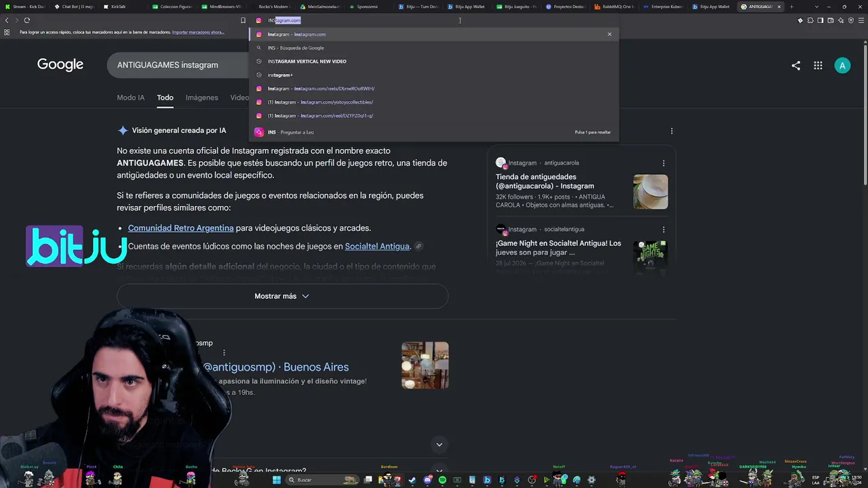Pick 'INSTAGRAM VERTICAL NEW VIDEO' suggestion
The image size is (868, 488).
pos(434,61)
